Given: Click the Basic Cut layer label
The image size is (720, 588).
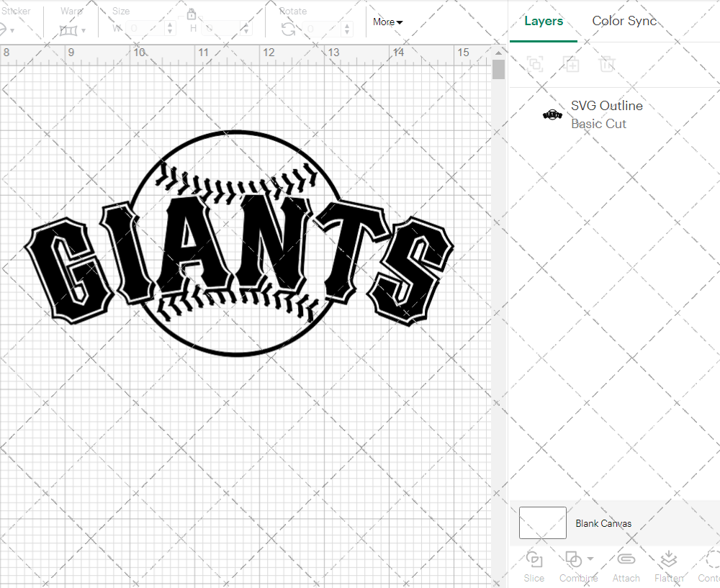Looking at the screenshot, I should tap(598, 124).
